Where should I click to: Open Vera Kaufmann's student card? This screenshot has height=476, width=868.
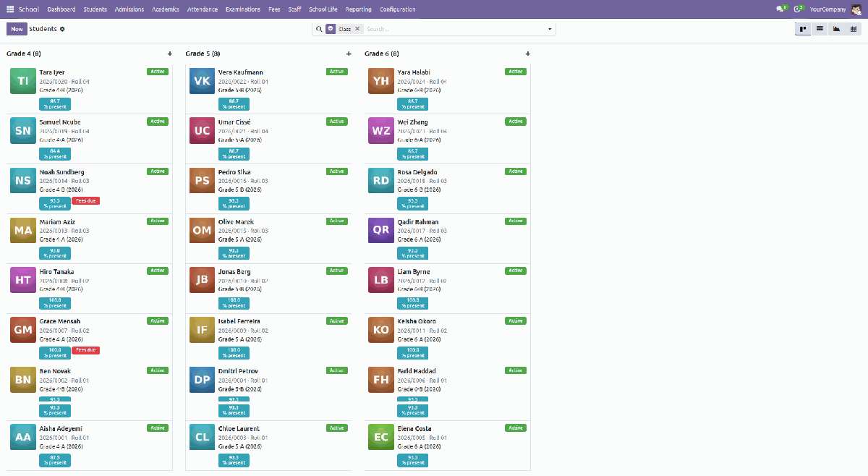point(268,89)
